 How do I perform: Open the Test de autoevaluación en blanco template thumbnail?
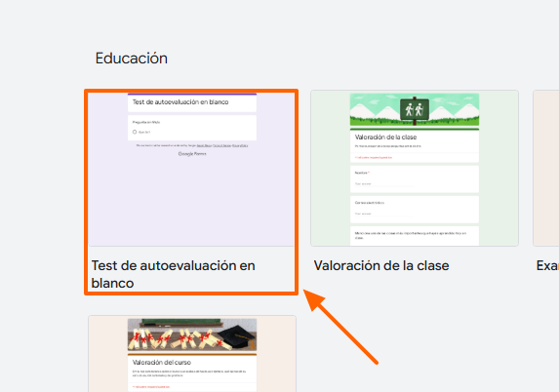(192, 170)
